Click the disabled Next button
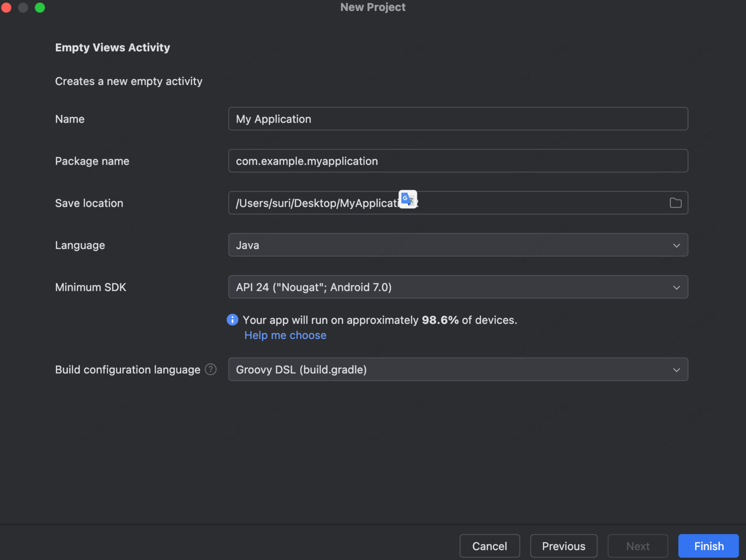This screenshot has height=560, width=746. (x=638, y=546)
